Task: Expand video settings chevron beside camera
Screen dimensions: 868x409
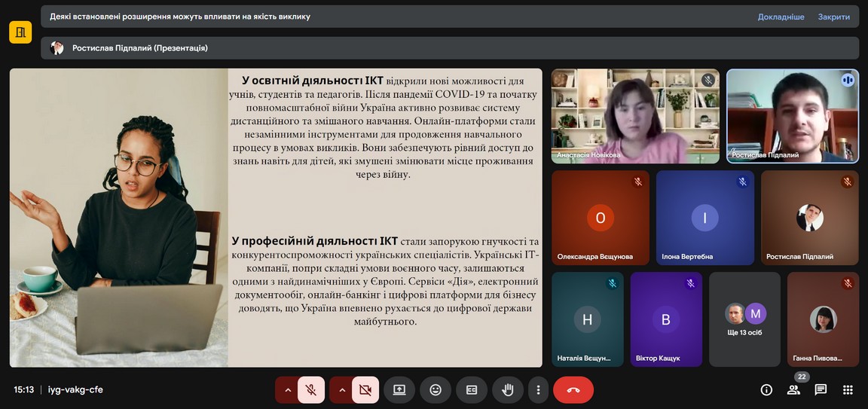Action: (342, 390)
